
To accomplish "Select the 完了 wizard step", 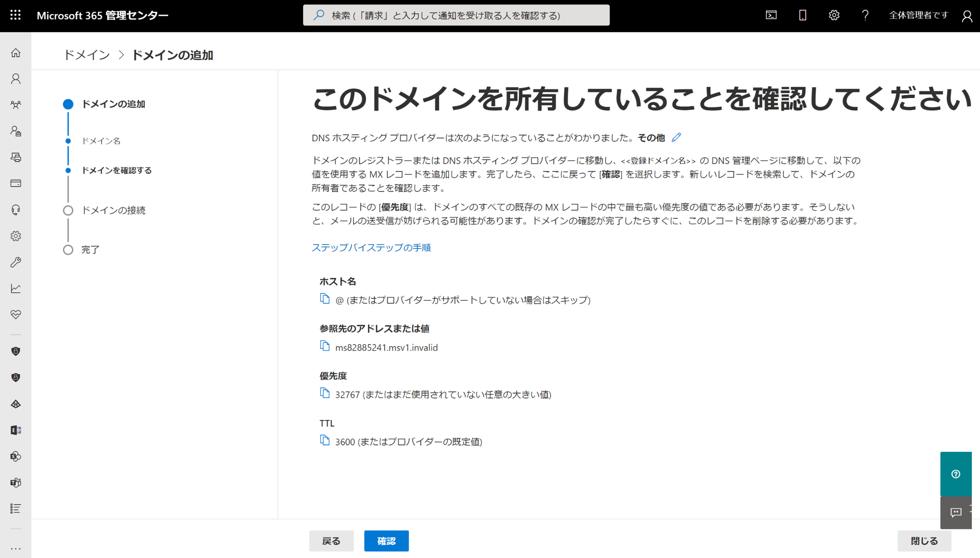I will coord(90,249).
